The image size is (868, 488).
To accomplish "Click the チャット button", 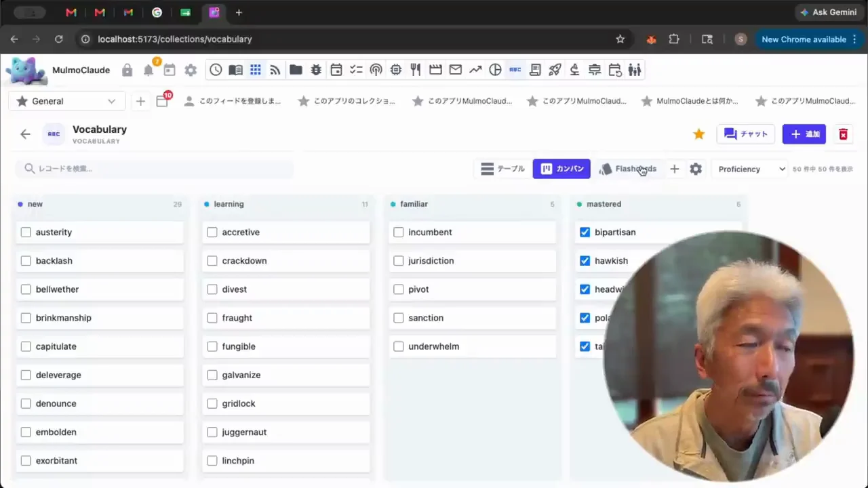I will (x=746, y=134).
